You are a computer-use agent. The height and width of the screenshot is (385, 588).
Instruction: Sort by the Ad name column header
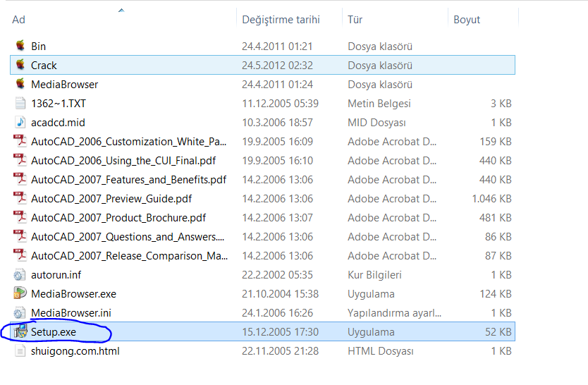[x=19, y=20]
